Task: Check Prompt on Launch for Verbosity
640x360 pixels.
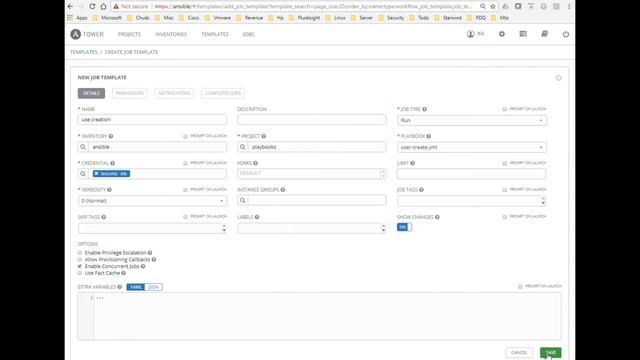Action: pos(186,189)
